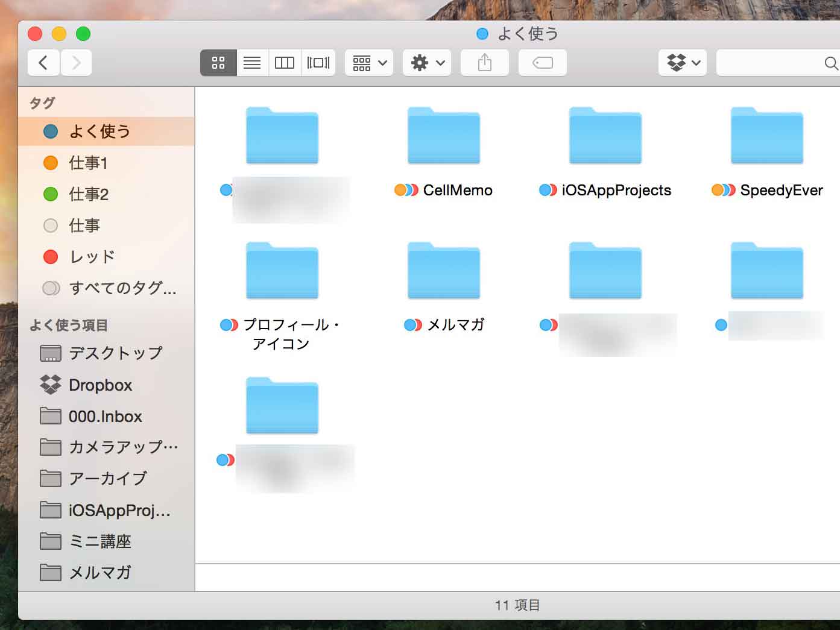Open デスクトップ in sidebar favorites
Viewport: 840px width, 630px height.
[107, 353]
